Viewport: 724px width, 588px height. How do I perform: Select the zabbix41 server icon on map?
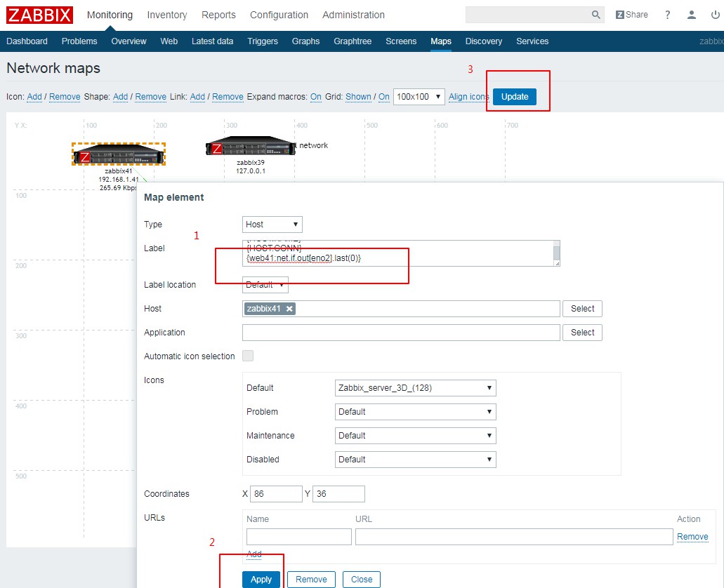tap(119, 154)
